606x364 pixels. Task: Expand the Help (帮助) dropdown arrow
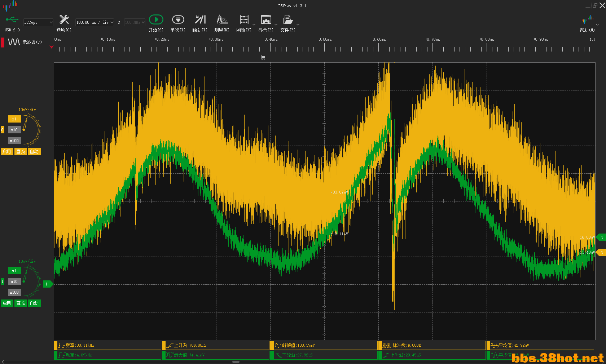point(597,25)
